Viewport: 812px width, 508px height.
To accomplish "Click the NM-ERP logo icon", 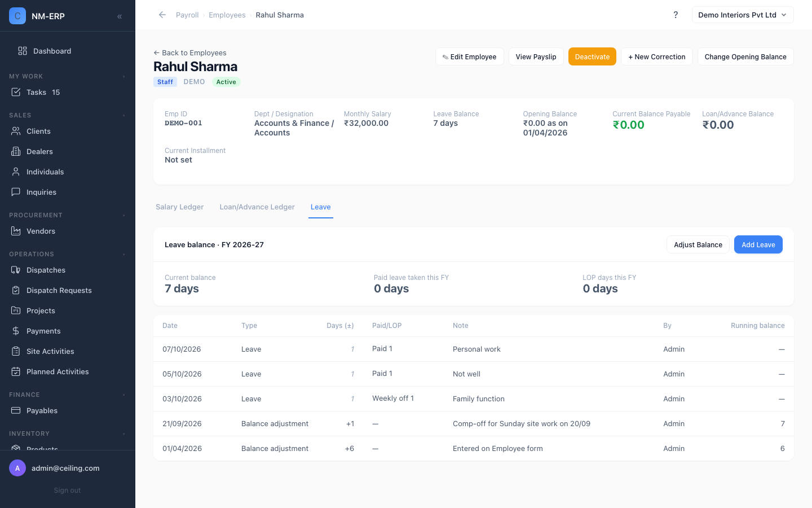I will [x=17, y=16].
